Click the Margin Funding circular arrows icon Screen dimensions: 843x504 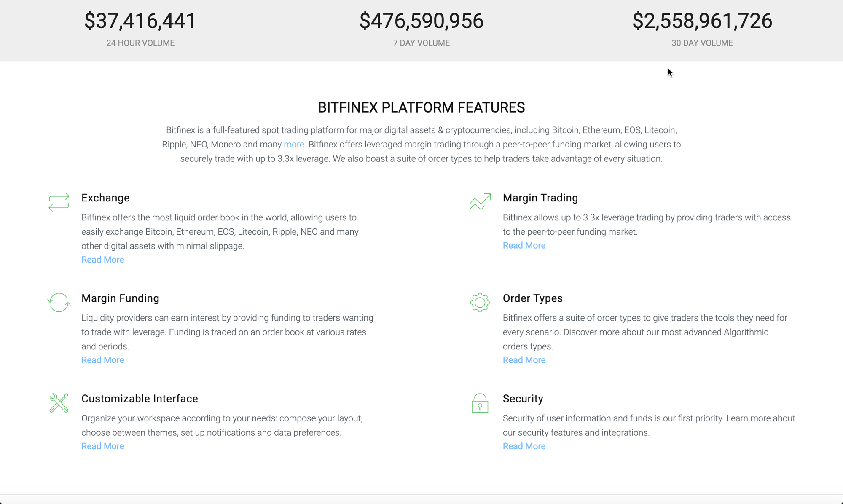[x=59, y=302]
